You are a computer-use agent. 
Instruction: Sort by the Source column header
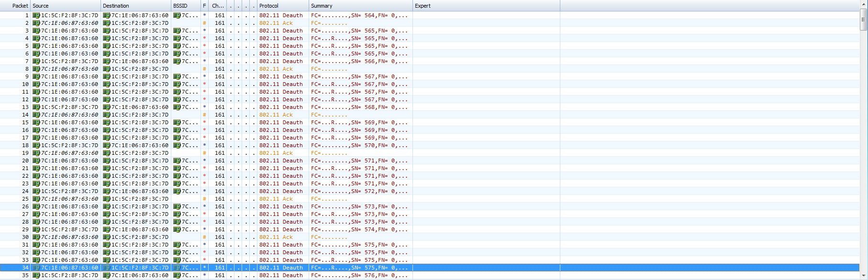point(66,6)
